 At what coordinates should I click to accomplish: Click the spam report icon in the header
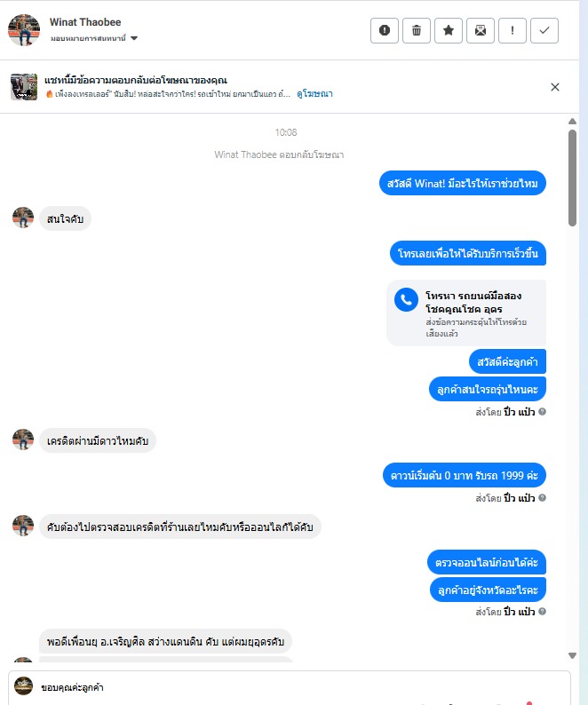(x=385, y=30)
